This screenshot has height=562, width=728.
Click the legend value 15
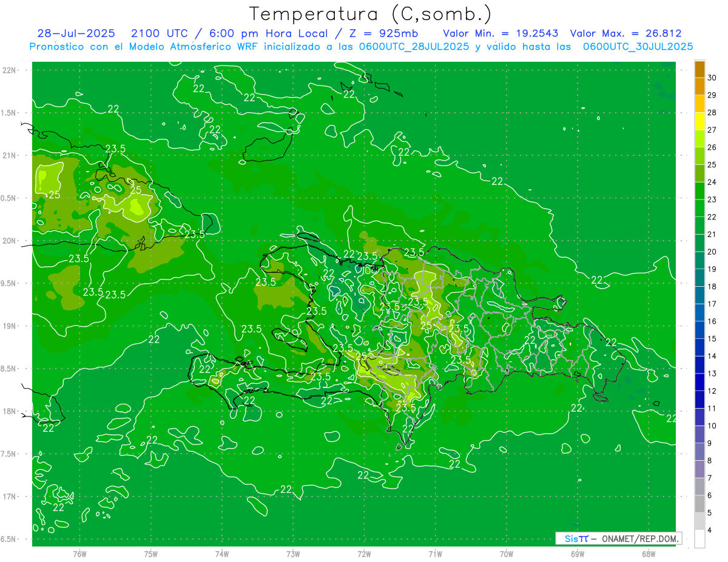[x=712, y=339]
